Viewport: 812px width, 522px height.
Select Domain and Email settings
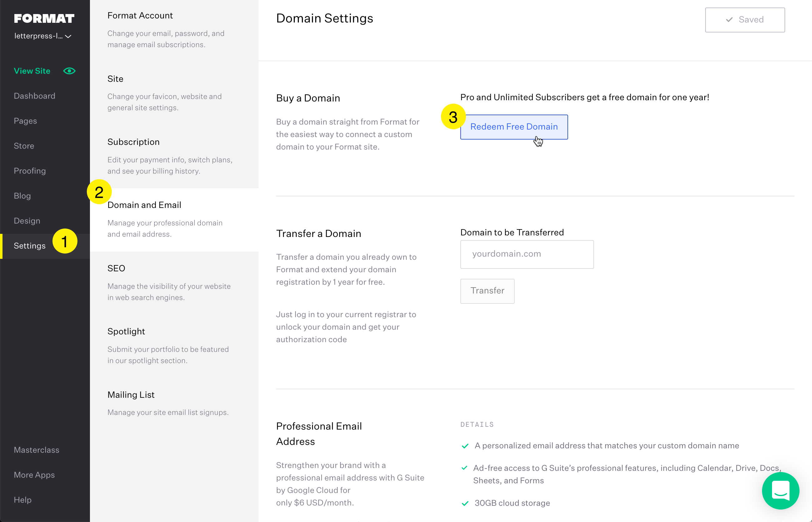click(x=144, y=205)
